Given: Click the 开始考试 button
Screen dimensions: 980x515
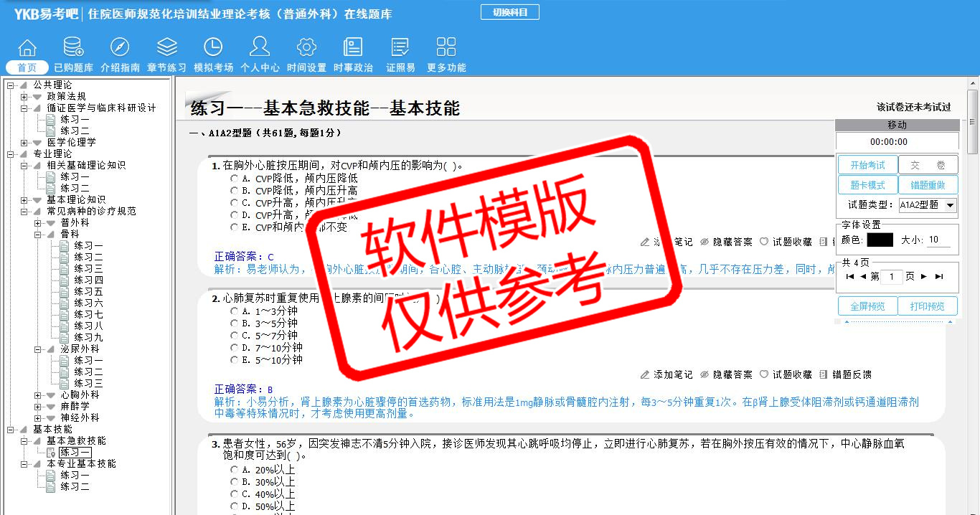Looking at the screenshot, I should [867, 165].
